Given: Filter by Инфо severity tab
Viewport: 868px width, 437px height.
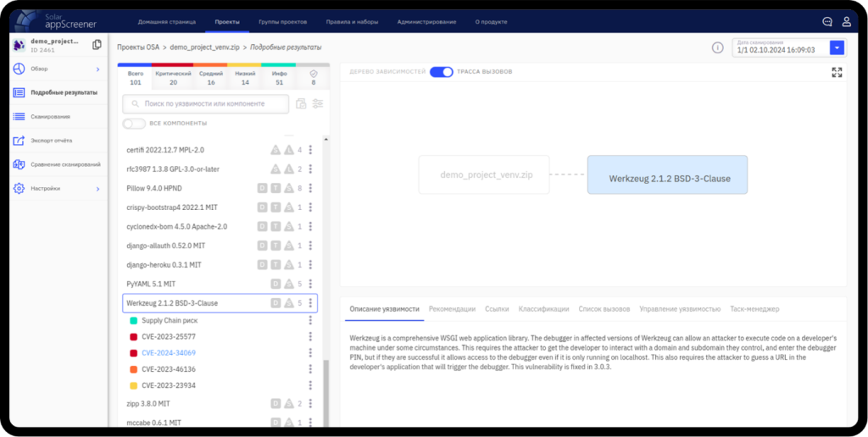Looking at the screenshot, I should pos(279,77).
